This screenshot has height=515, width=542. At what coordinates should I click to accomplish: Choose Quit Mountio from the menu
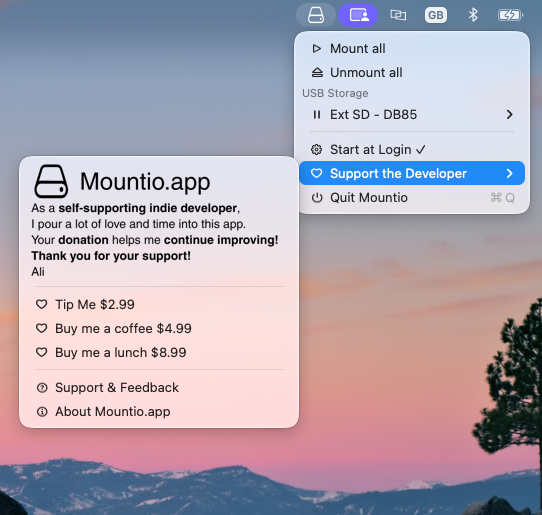tap(412, 198)
